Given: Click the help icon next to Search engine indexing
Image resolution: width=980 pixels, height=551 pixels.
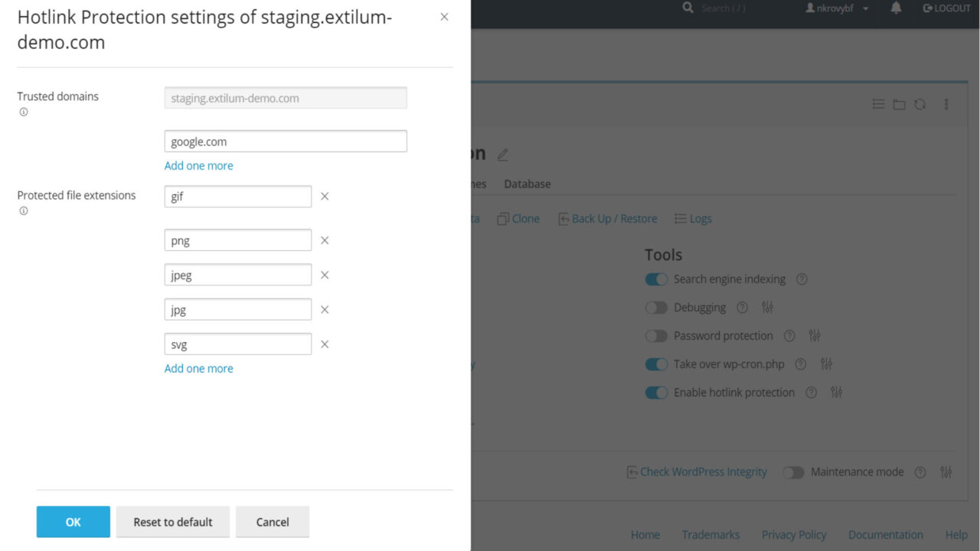Looking at the screenshot, I should pyautogui.click(x=801, y=279).
